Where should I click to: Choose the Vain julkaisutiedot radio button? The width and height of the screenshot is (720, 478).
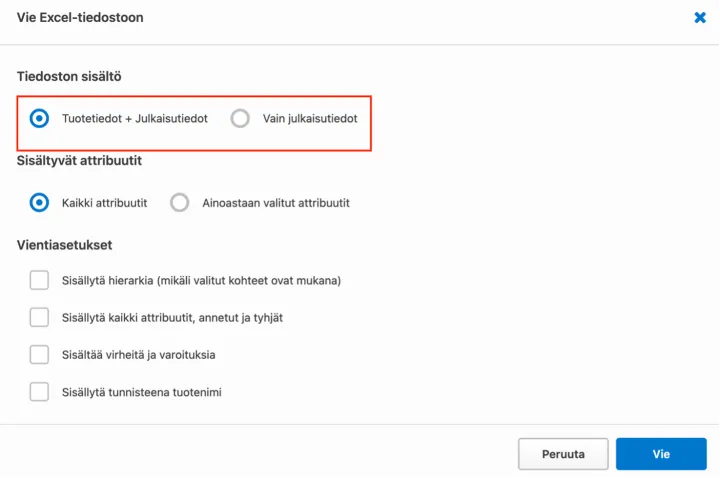coord(240,119)
